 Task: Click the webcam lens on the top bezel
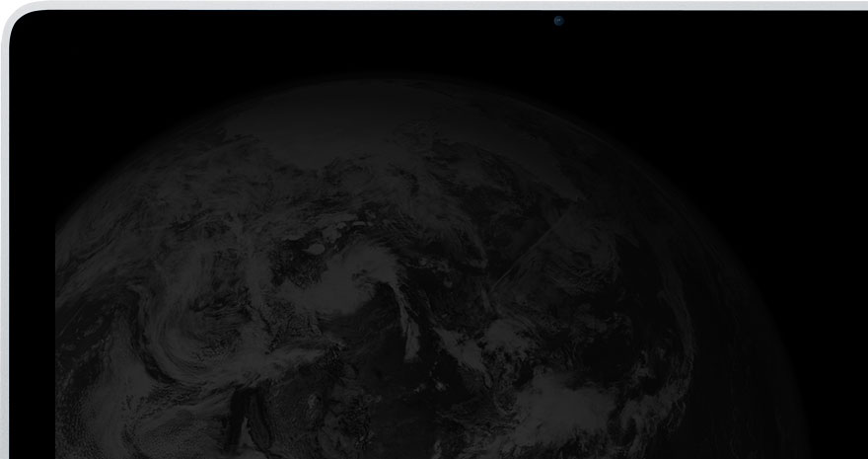[559, 20]
